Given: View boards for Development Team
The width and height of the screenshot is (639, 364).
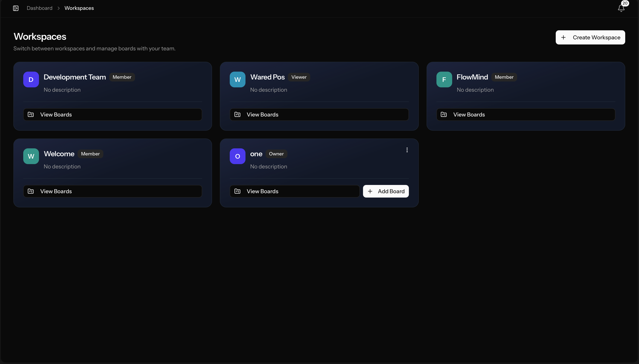Looking at the screenshot, I should point(113,115).
